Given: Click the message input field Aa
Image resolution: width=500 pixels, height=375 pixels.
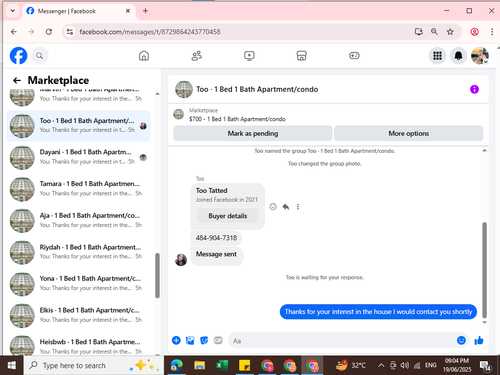Looking at the screenshot, I should point(342,341).
